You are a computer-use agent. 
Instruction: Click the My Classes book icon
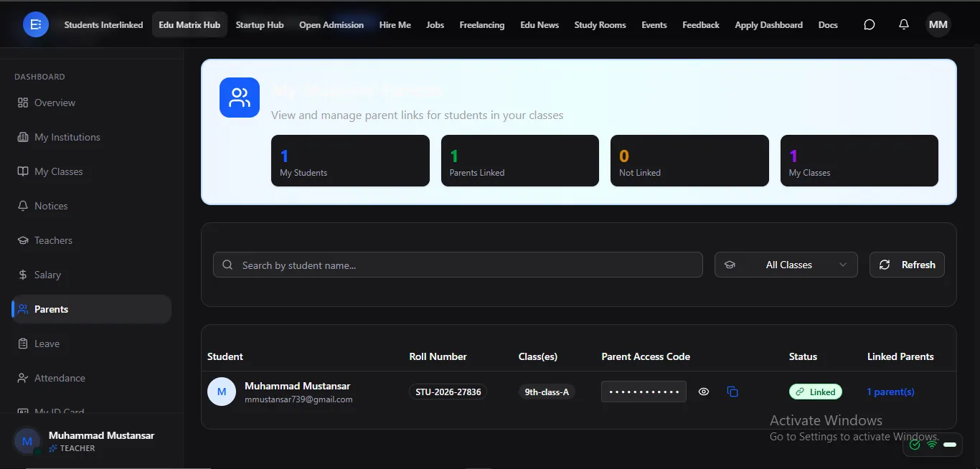point(23,171)
